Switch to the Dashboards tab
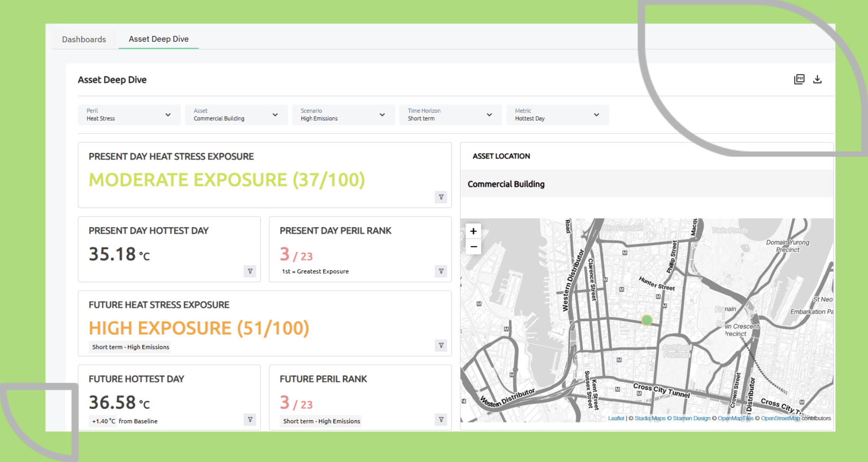 pyautogui.click(x=84, y=39)
